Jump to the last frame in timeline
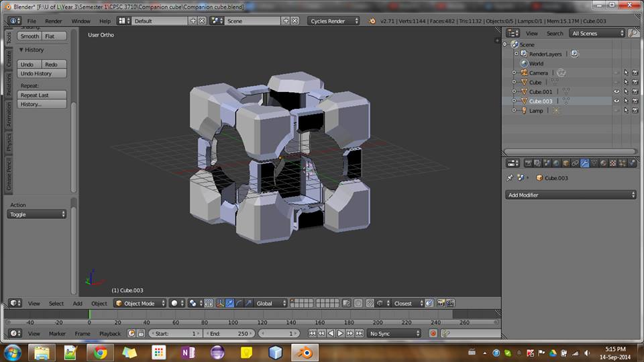Image resolution: width=644 pixels, height=362 pixels. (360, 333)
